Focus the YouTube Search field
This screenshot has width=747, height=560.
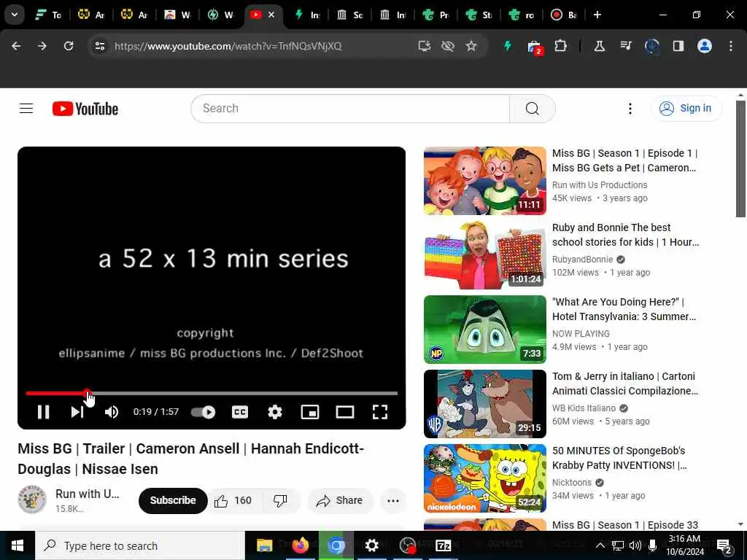pyautogui.click(x=350, y=109)
